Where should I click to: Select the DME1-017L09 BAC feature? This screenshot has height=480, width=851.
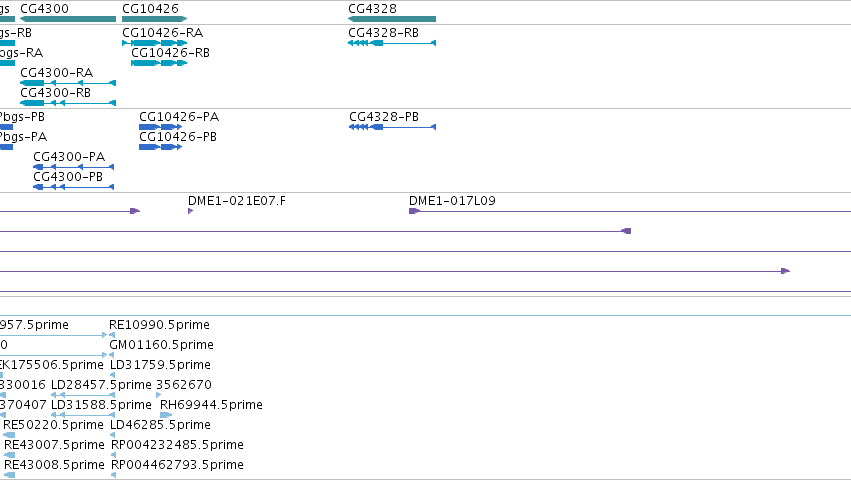(x=630, y=211)
